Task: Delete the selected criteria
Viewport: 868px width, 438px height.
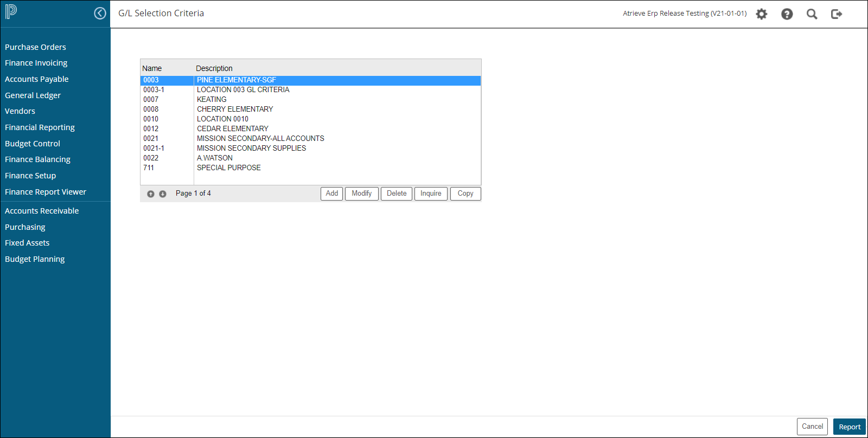Action: point(397,194)
